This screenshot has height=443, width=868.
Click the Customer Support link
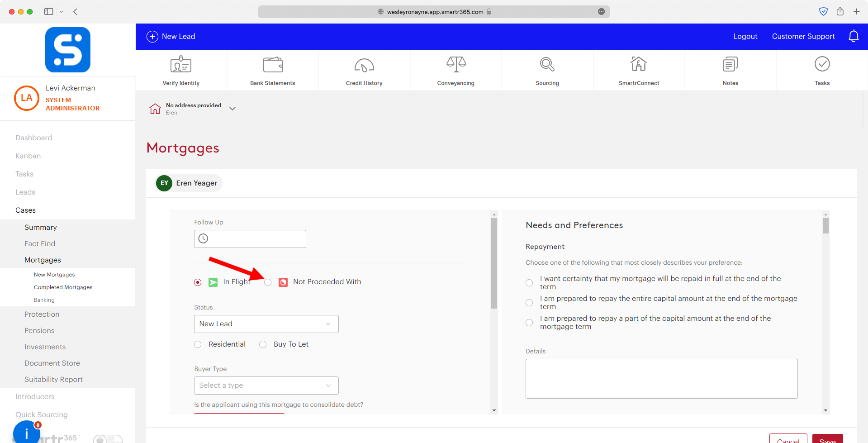point(803,36)
